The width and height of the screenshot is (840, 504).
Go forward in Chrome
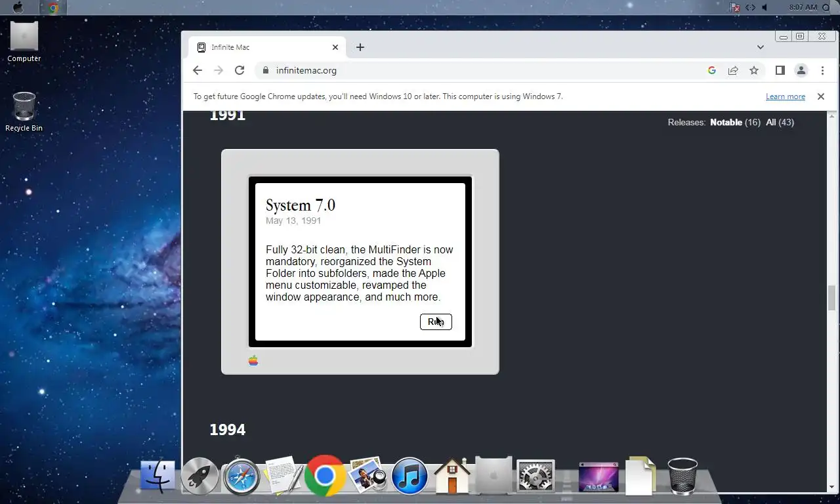(x=219, y=70)
